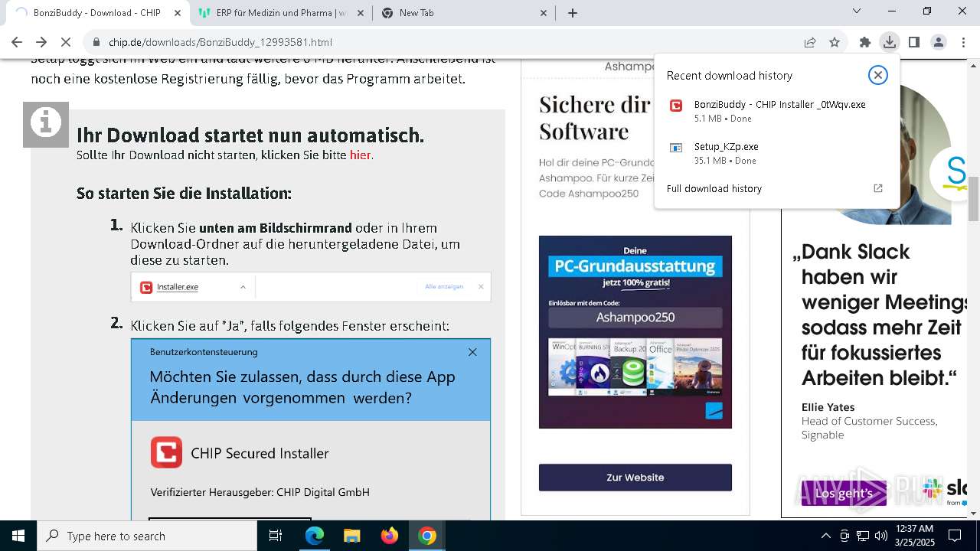The image size is (980, 551).
Task: Close the BonziBuddy CHIP tab
Action: [178, 12]
